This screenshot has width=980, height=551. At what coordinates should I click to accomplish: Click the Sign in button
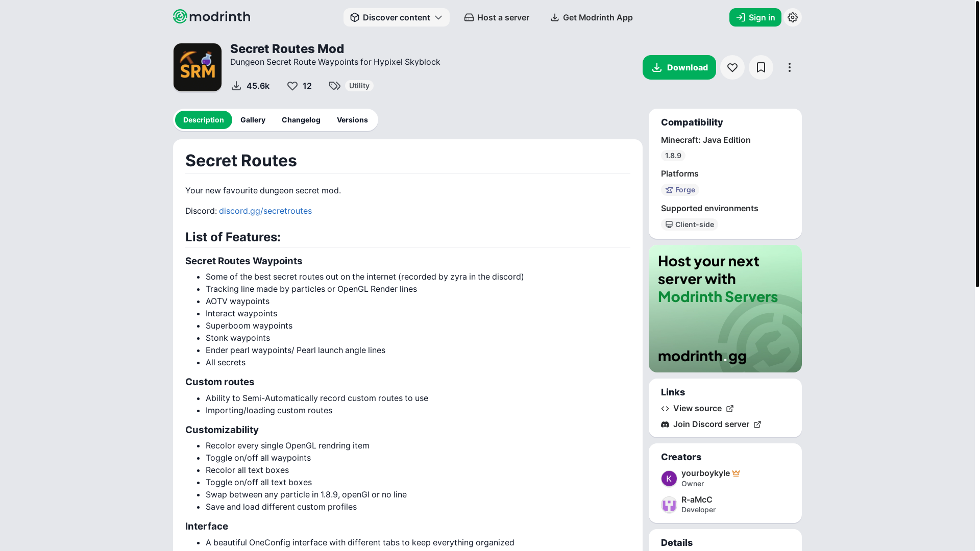point(755,17)
